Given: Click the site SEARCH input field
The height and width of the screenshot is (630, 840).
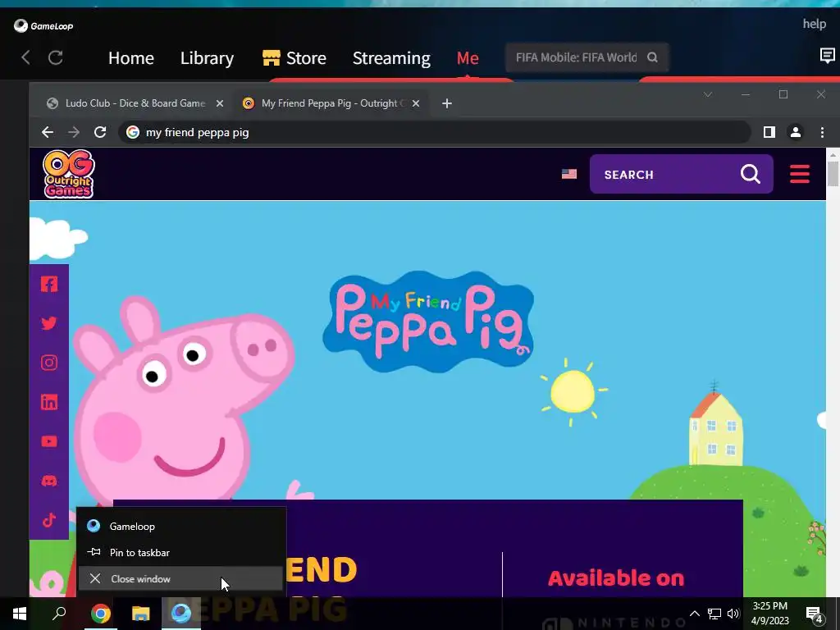Looking at the screenshot, I should (x=664, y=175).
